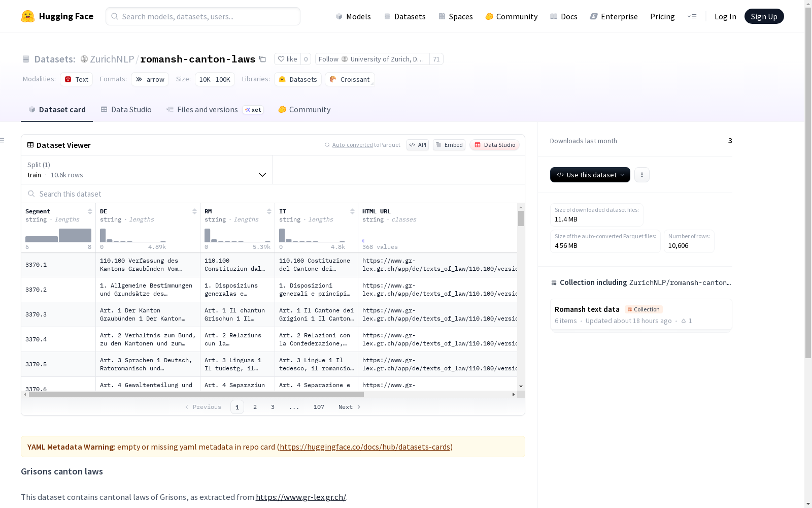Screen dimensions: 812x508
Task: Click the Hugging Face logo icon
Action: [x=28, y=16]
